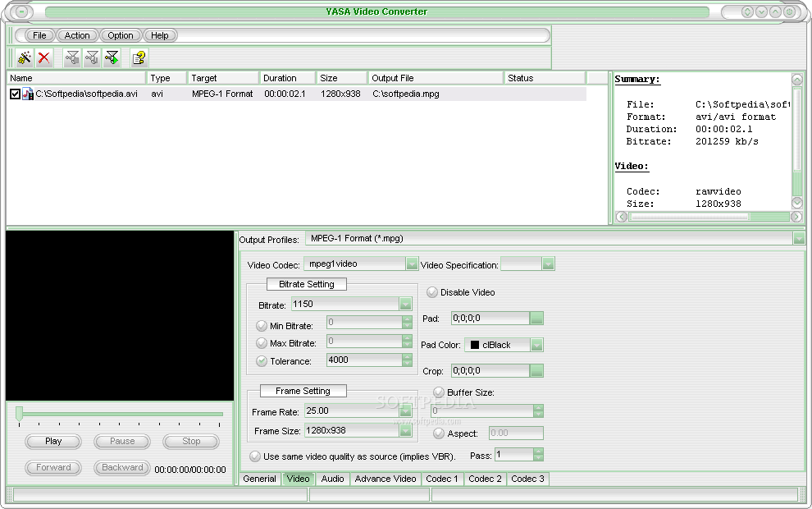This screenshot has height=509, width=812.
Task: Click Summary panel scroll-down arrow
Action: click(x=797, y=203)
